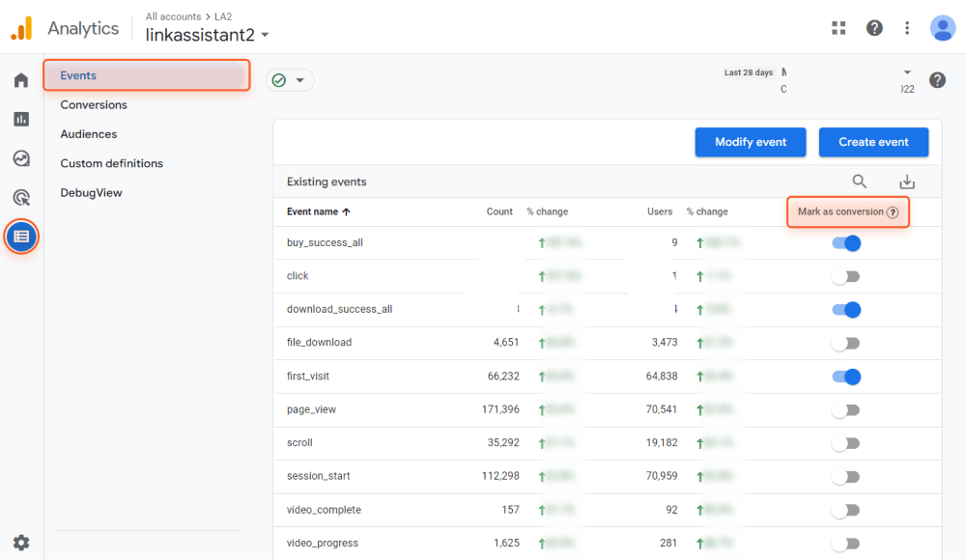Toggle conversion for download_success_all
This screenshot has width=966, height=560.
(x=846, y=310)
